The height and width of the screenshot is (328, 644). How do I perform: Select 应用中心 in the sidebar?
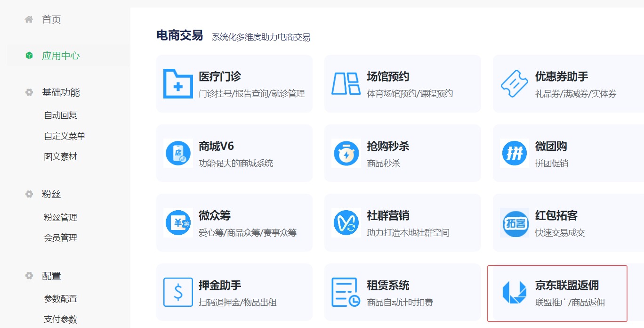pyautogui.click(x=61, y=56)
